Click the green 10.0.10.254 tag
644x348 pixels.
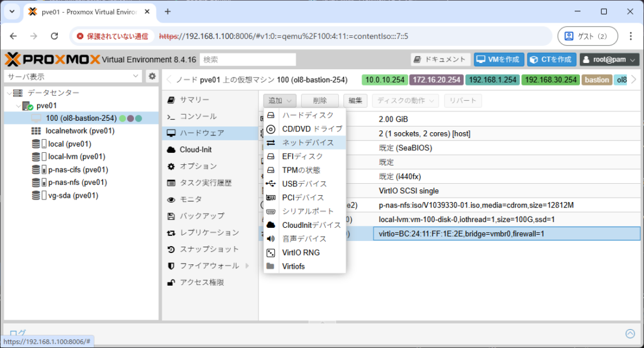(385, 80)
